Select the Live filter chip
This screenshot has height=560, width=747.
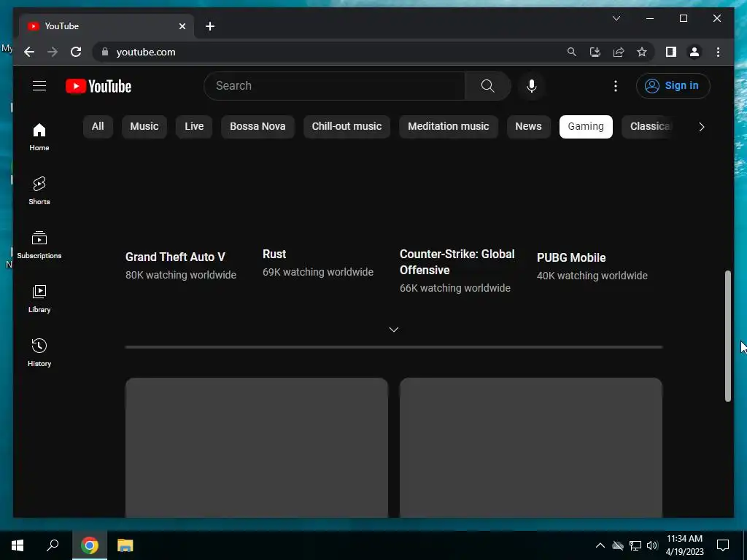pyautogui.click(x=194, y=127)
